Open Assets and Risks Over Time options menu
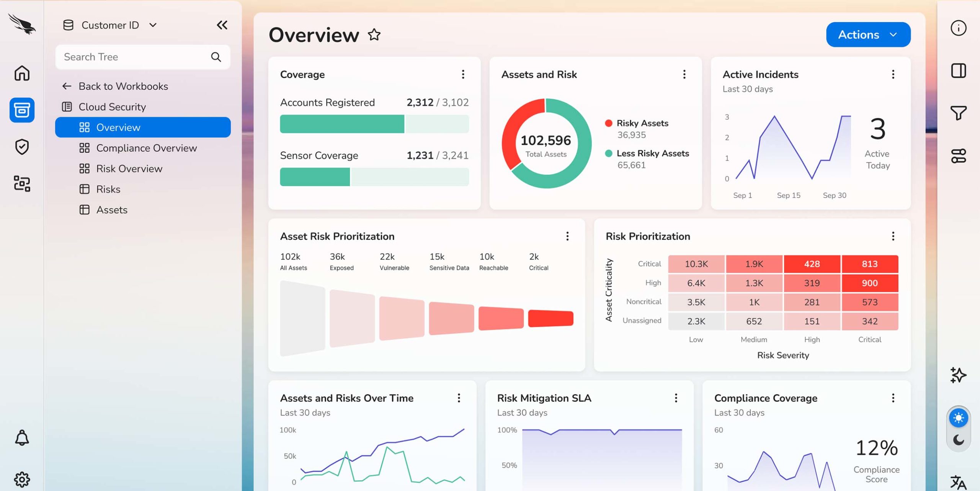 tap(459, 398)
